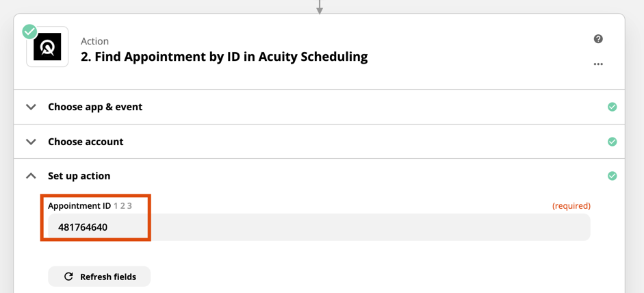Collapse the Set up action chevron
The height and width of the screenshot is (293, 644).
(31, 176)
